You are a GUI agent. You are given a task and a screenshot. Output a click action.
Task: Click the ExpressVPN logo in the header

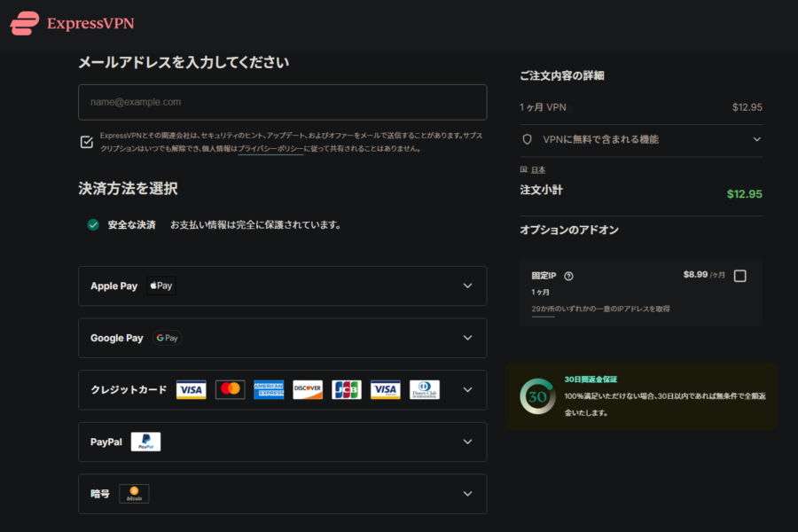click(x=72, y=23)
